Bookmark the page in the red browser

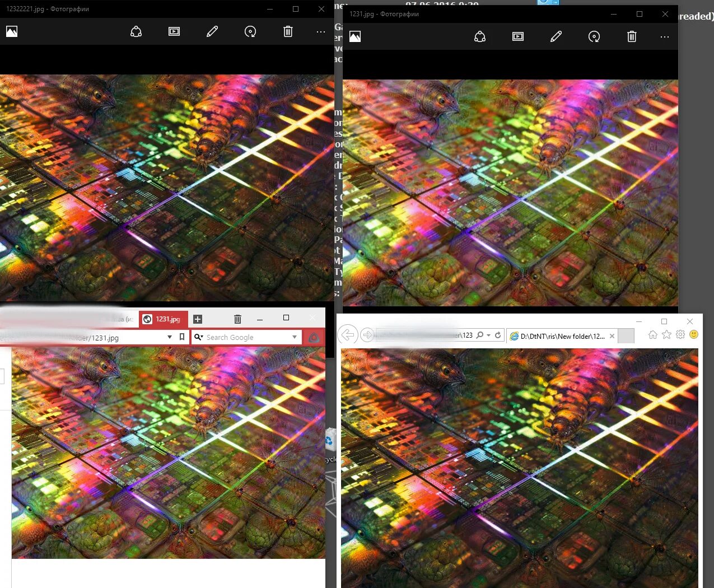pos(182,337)
